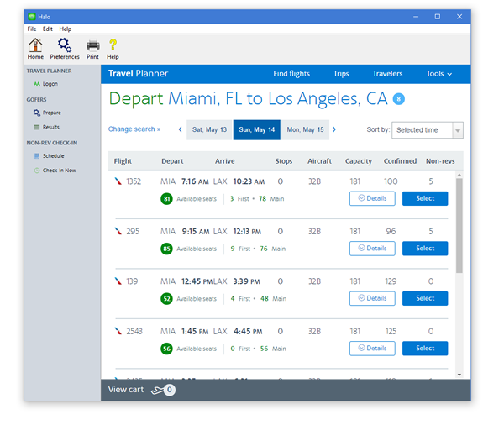
Task: Click airline logo icon for flight 139
Action: point(118,281)
